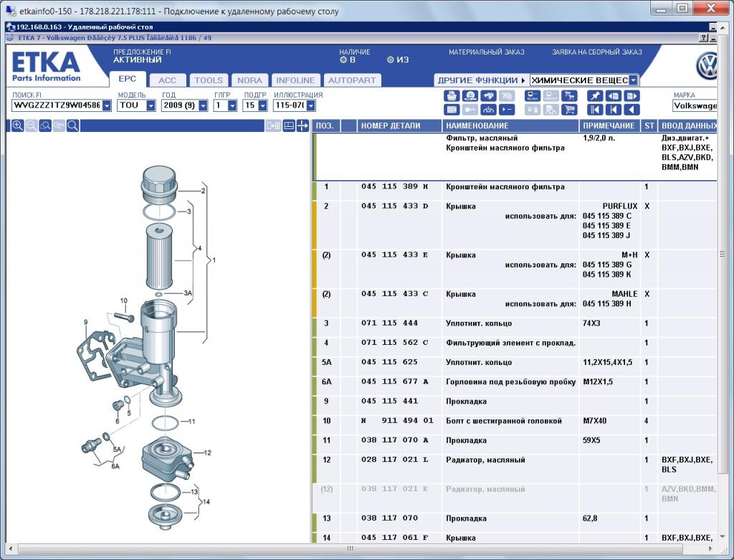The width and height of the screenshot is (734, 560).
Task: Click the Volkswagen logo
Action: coord(706,65)
